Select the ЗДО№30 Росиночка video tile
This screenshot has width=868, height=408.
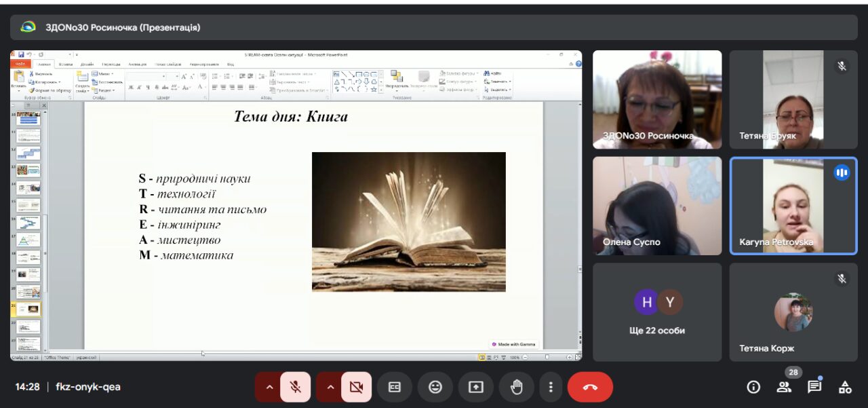coord(657,99)
